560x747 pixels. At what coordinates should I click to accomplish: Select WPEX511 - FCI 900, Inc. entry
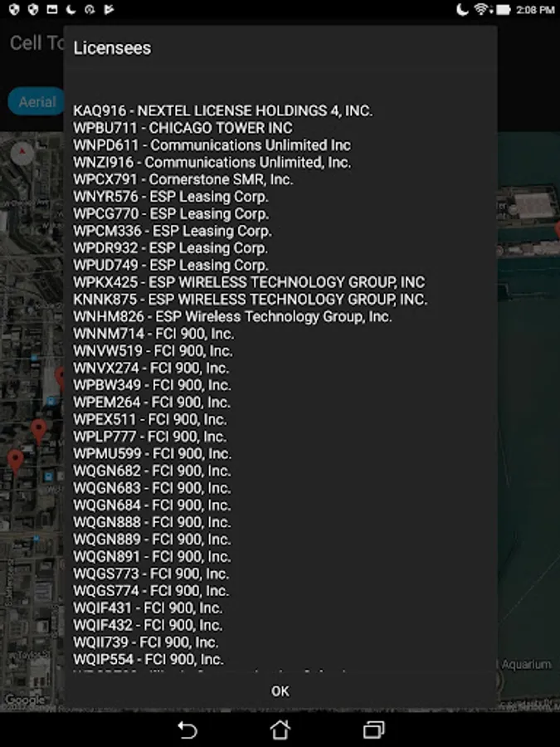tap(150, 419)
